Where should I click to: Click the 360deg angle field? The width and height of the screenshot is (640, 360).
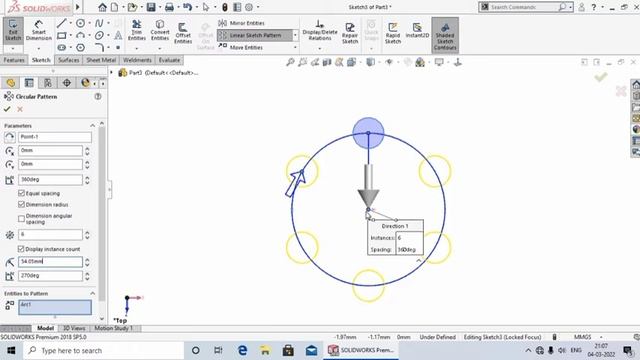click(x=50, y=180)
